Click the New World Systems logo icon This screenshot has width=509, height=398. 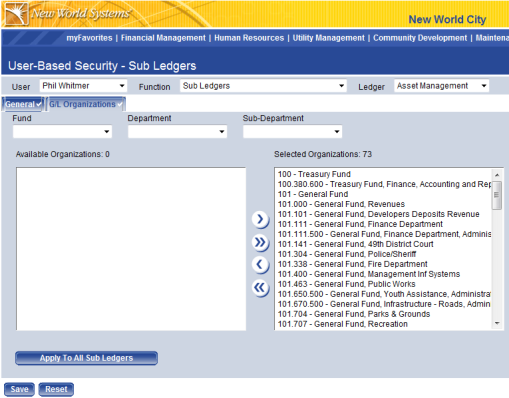pyautogui.click(x=16, y=13)
